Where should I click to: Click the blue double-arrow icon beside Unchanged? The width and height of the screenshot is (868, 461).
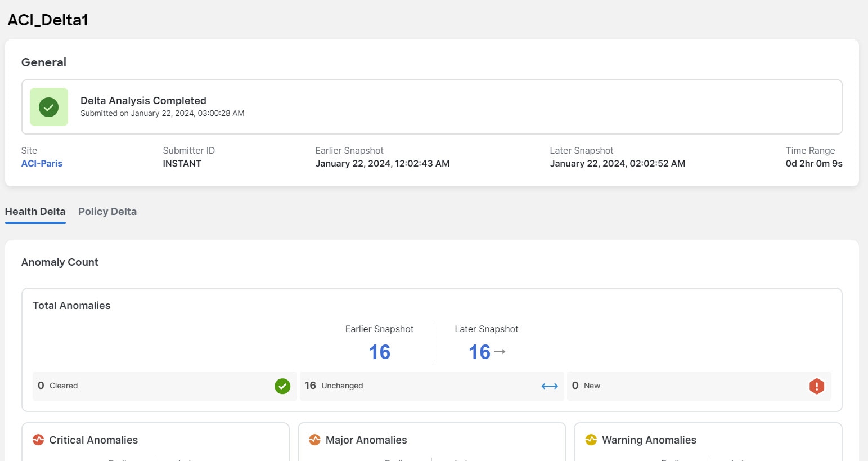[x=550, y=386]
